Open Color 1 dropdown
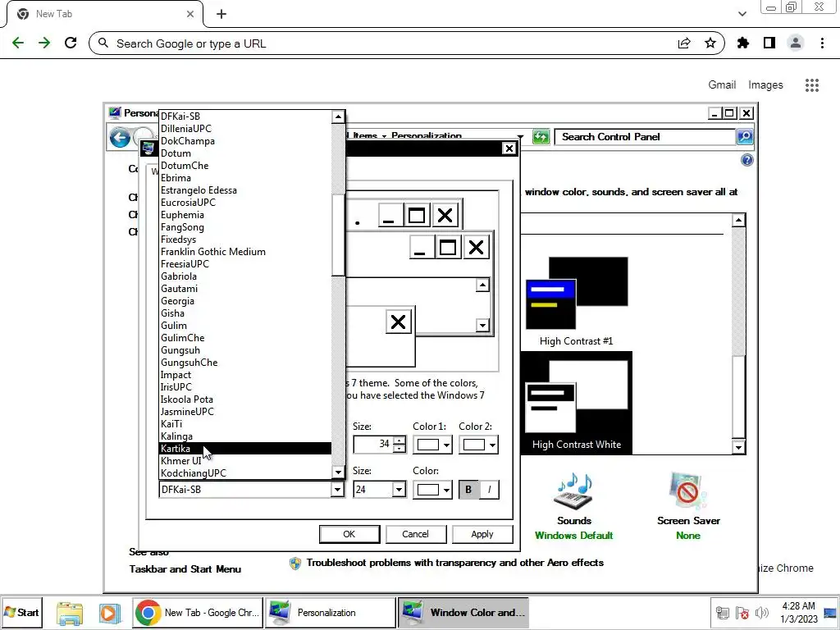 click(x=432, y=445)
